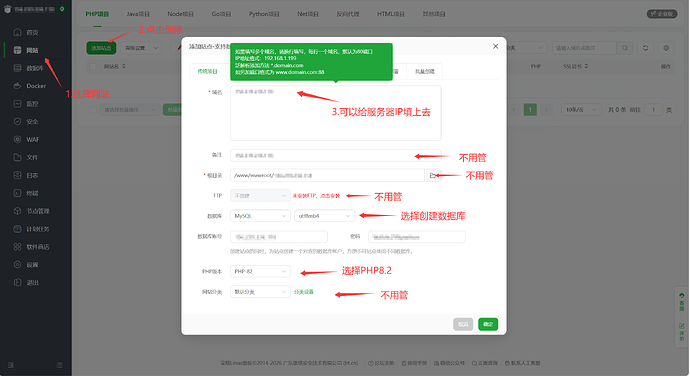690x376 pixels.
Task: Open the FTP dropdown in dialog
Action: click(260, 195)
